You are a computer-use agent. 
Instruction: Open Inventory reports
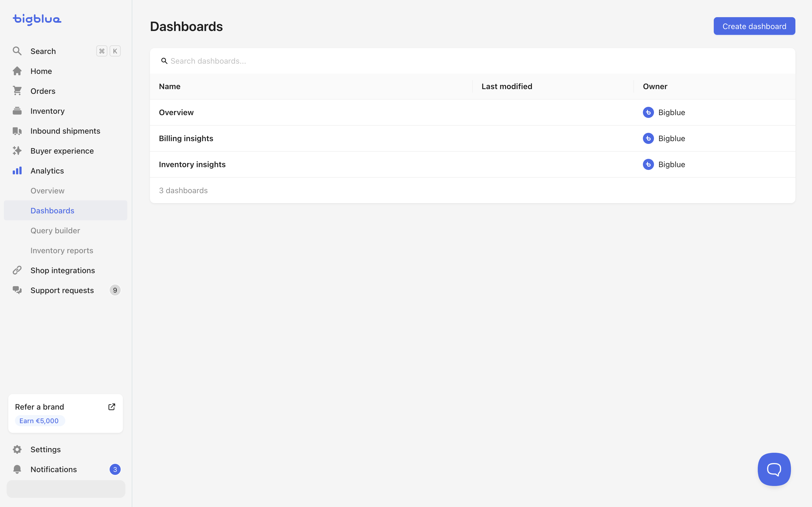click(66, 250)
